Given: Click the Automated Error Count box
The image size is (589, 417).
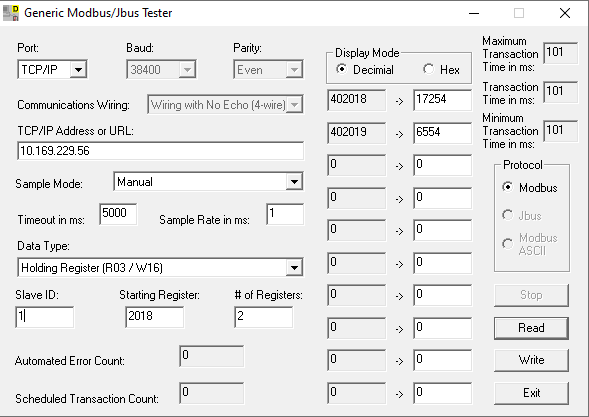Looking at the screenshot, I should pos(211,356).
